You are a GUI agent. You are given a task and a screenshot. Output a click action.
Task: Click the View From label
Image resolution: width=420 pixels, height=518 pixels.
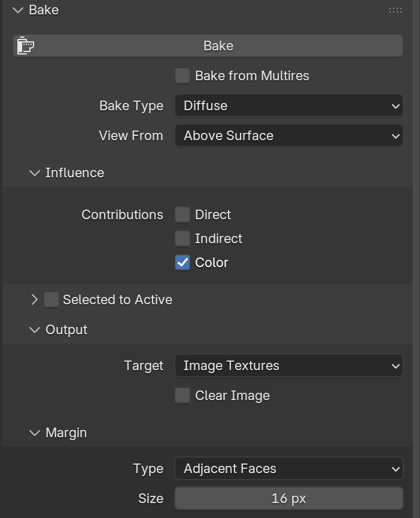click(131, 136)
